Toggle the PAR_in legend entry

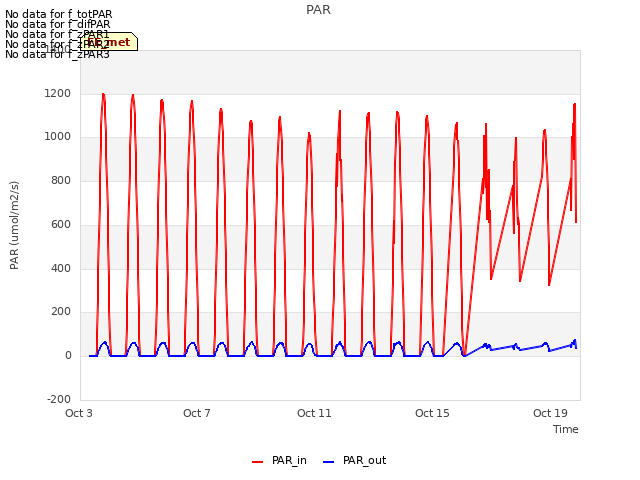coord(279,460)
